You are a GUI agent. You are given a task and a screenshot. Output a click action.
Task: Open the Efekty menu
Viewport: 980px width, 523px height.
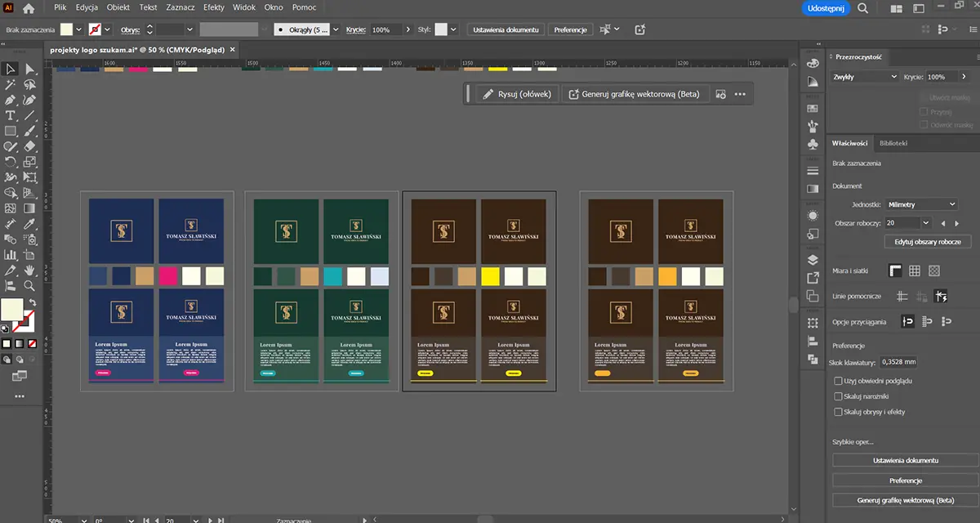tap(214, 7)
